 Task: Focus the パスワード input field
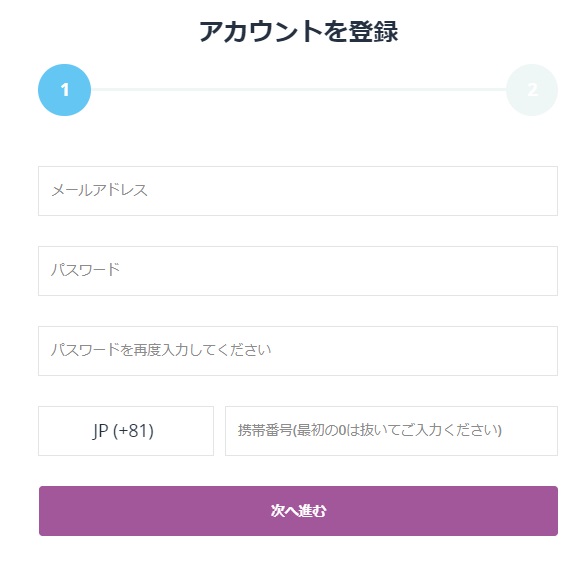[x=298, y=271]
